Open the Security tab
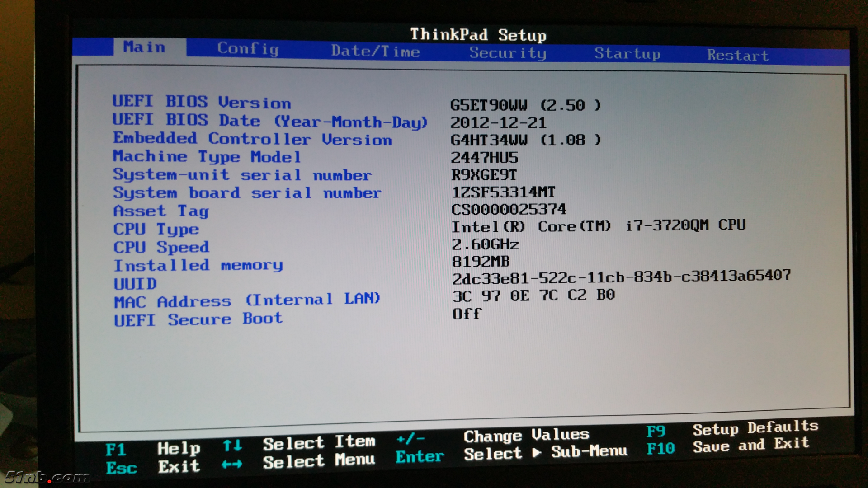 tap(507, 53)
